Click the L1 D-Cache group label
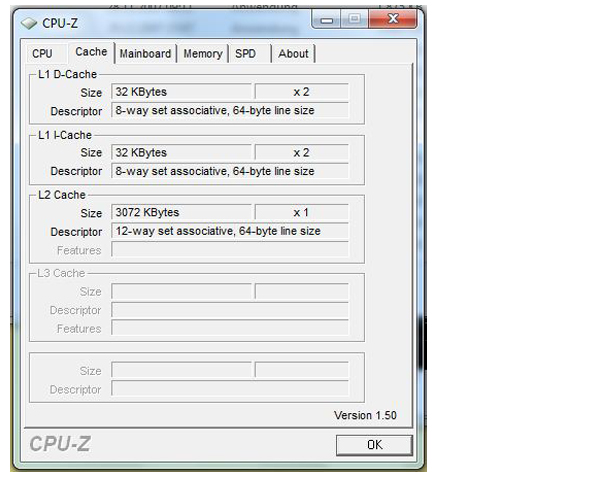The image size is (600, 480). tap(67, 74)
